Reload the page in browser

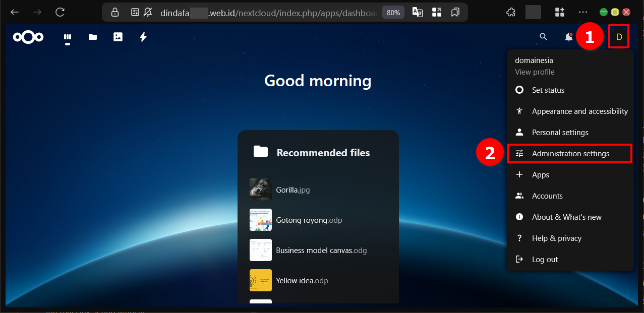[x=60, y=12]
